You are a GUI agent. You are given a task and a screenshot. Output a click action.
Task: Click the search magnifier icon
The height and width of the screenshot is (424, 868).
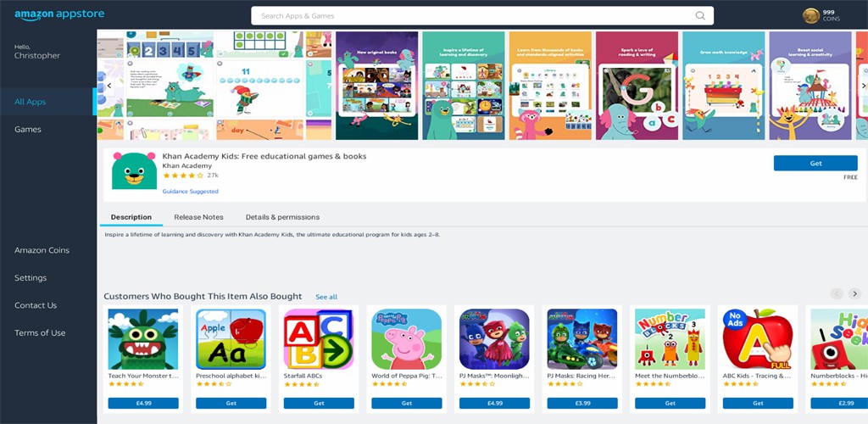(700, 15)
